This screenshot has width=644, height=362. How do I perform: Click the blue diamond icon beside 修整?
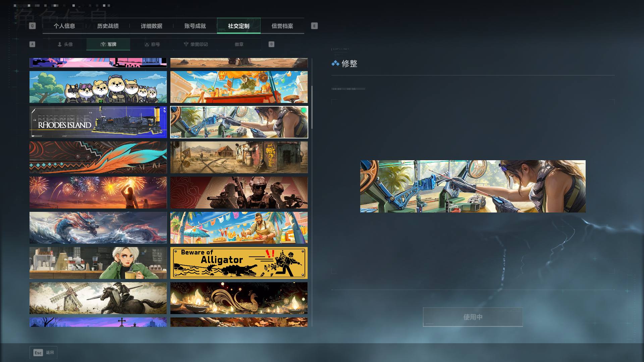pyautogui.click(x=335, y=63)
